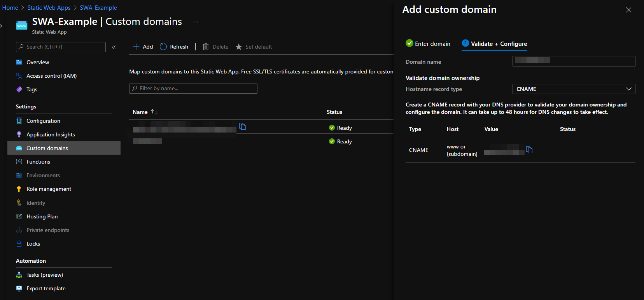
Task: Open the ellipsis more options menu
Action: [x=196, y=22]
